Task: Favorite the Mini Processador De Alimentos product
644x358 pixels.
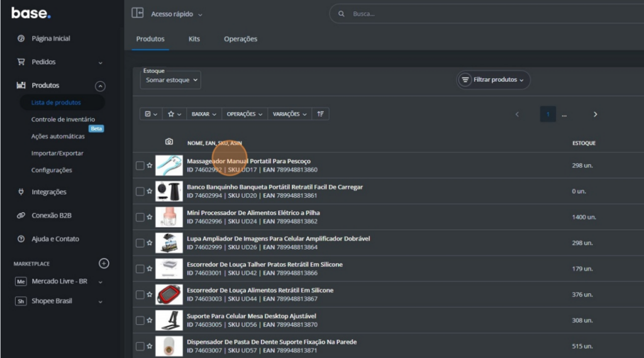Action: pyautogui.click(x=150, y=217)
